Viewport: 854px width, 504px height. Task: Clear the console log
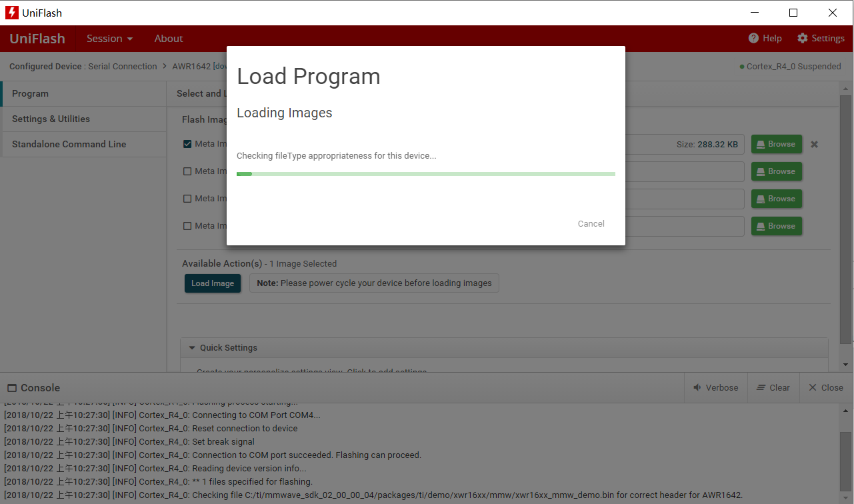773,387
